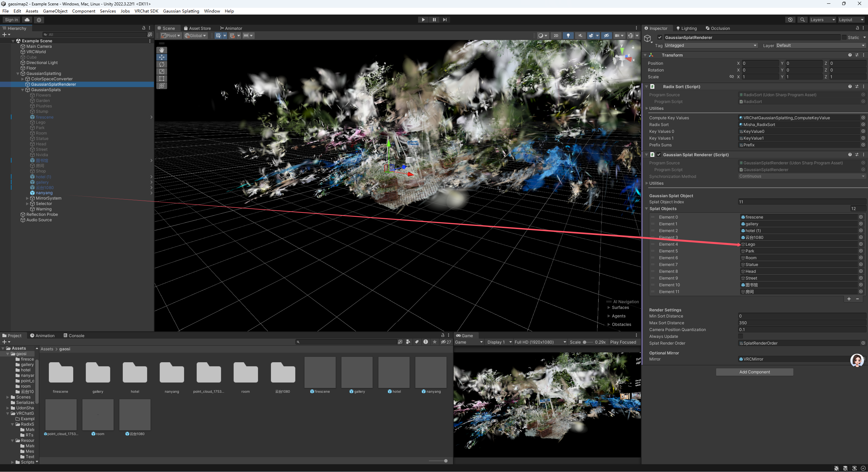Toggle 2D scene view mode
868x472 pixels.
point(556,36)
